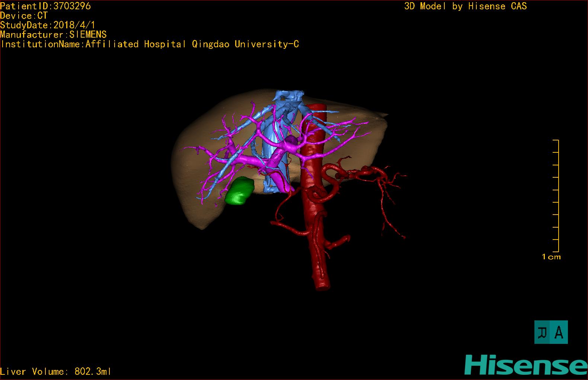Click the green gallbladder model
The image size is (588, 380).
(240, 191)
